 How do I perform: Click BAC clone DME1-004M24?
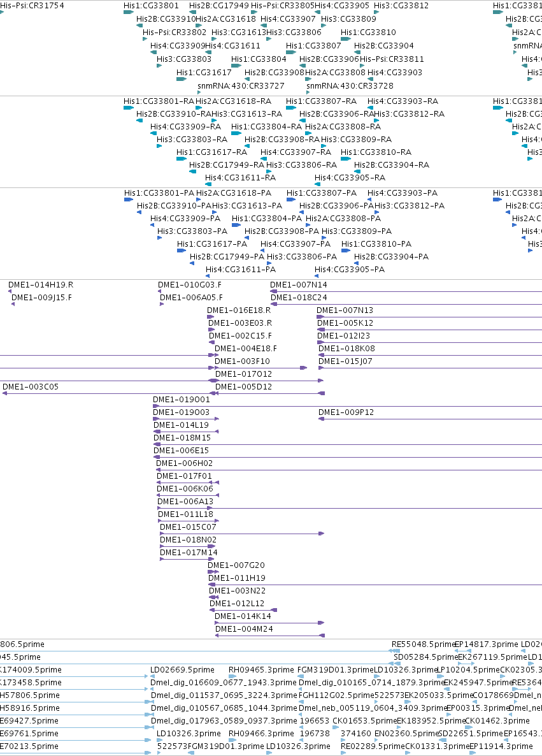click(x=244, y=629)
